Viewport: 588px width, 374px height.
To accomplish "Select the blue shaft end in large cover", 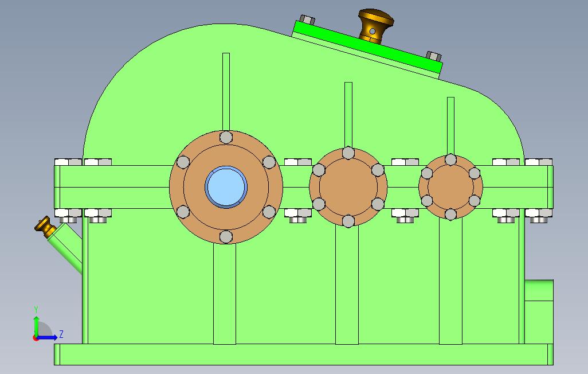I will 226,186.
